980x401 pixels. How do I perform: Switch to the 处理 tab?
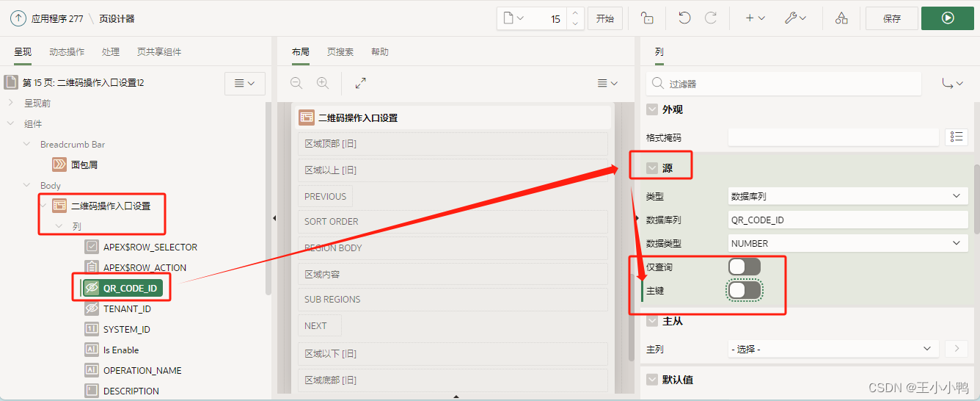[111, 52]
